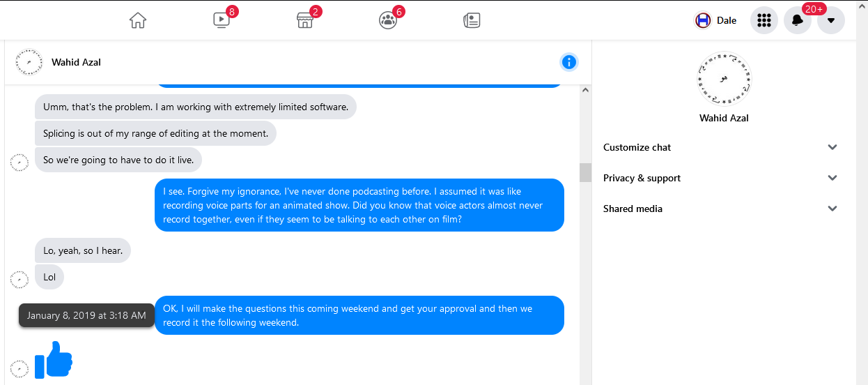Viewport: 868px width, 385px height.
Task: Click the scrollbar up arrow
Action: click(585, 90)
